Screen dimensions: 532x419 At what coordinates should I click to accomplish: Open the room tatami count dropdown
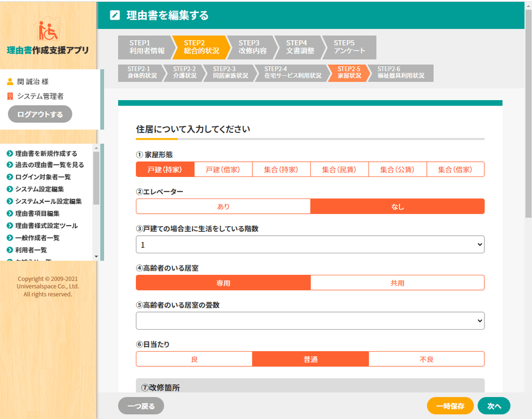click(x=310, y=321)
